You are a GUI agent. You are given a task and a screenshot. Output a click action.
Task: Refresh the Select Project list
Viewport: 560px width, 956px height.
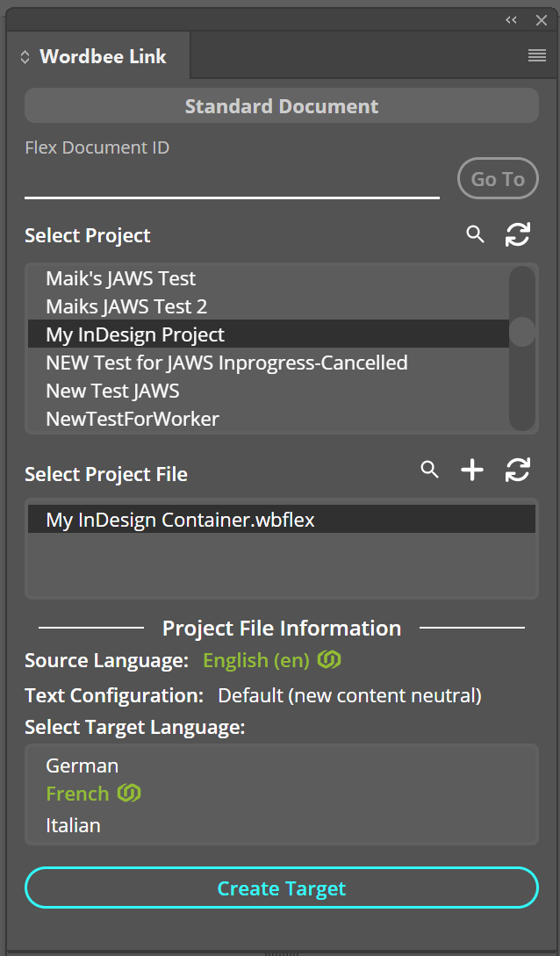click(518, 234)
